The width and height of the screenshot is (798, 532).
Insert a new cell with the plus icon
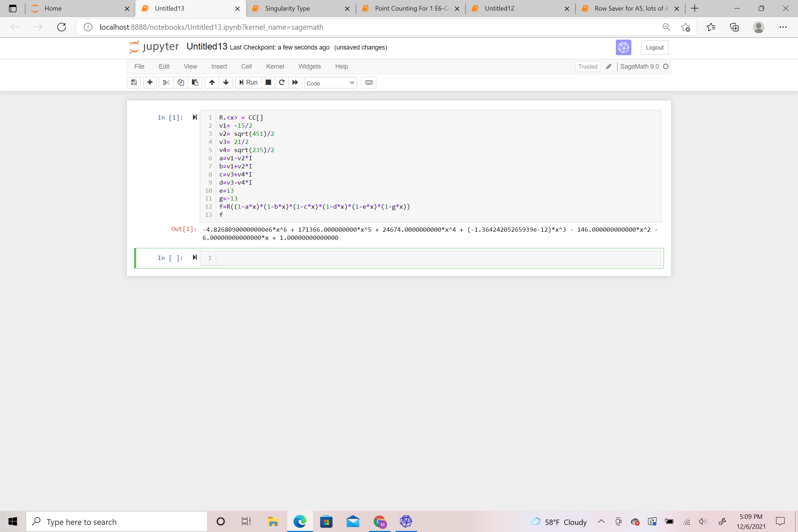tap(150, 82)
